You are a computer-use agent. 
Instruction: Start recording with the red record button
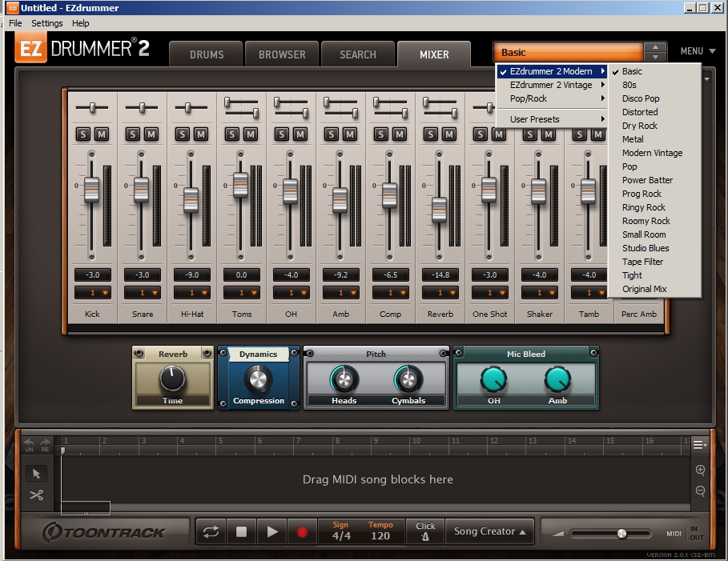pyautogui.click(x=302, y=531)
